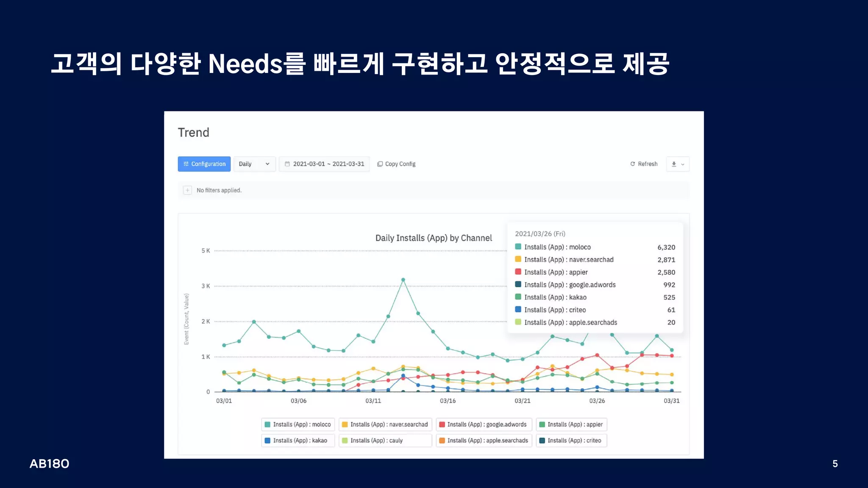
Task: Click the 03/26 x-axis label
Action: [597, 401]
